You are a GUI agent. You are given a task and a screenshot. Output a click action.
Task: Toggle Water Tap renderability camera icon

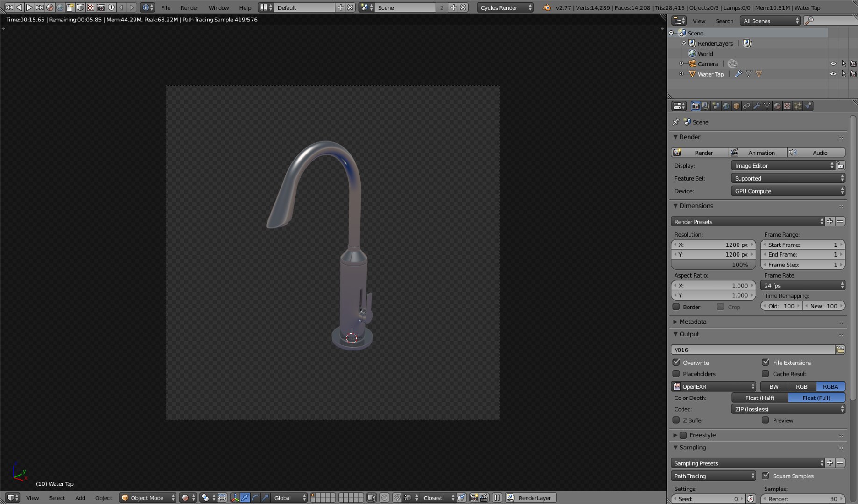(x=853, y=74)
